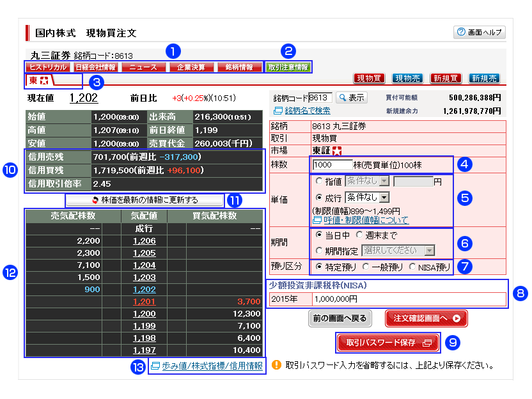Click the NISA 1,000,000円 amount
The width and height of the screenshot is (532, 399).
(336, 299)
